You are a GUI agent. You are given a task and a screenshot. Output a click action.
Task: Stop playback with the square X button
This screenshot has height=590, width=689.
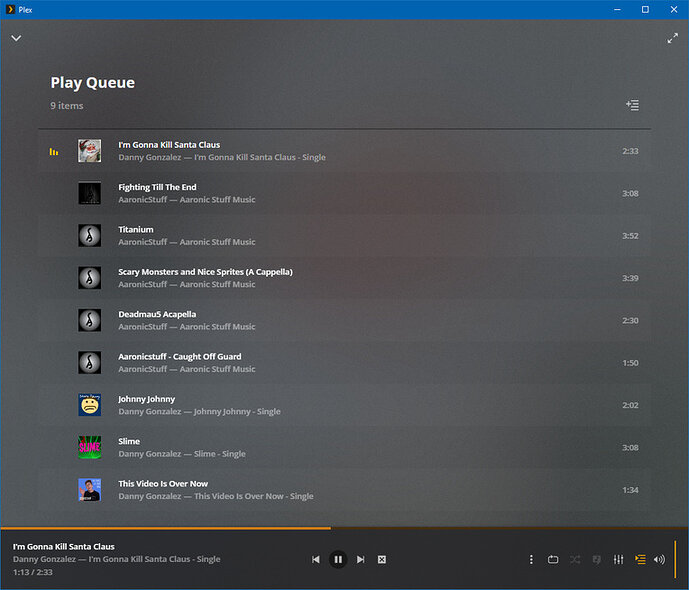point(382,559)
